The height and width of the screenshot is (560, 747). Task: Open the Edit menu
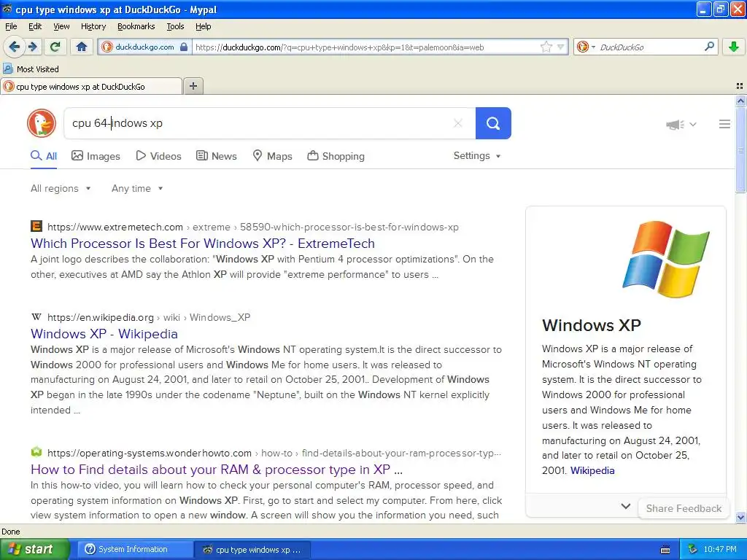pyautogui.click(x=35, y=26)
